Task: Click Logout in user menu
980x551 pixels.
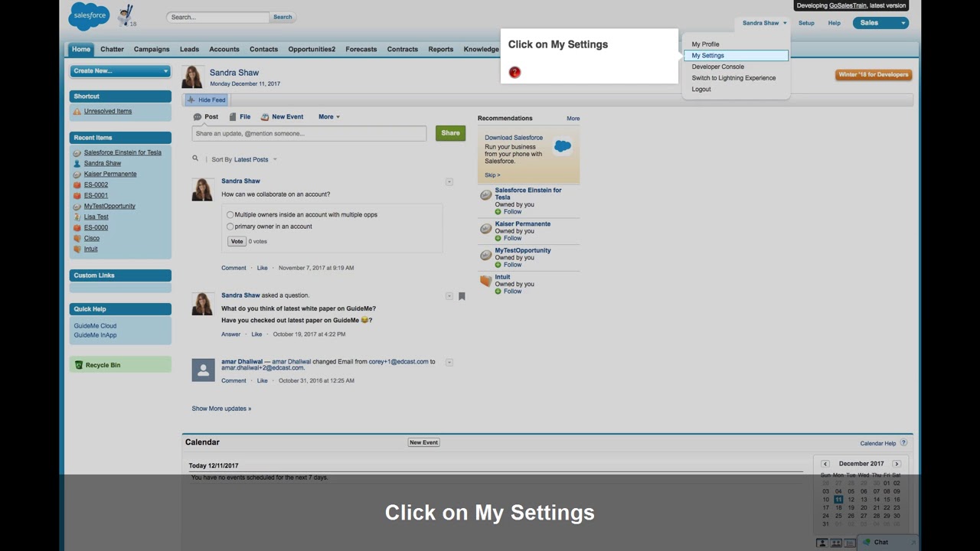Action: point(701,90)
